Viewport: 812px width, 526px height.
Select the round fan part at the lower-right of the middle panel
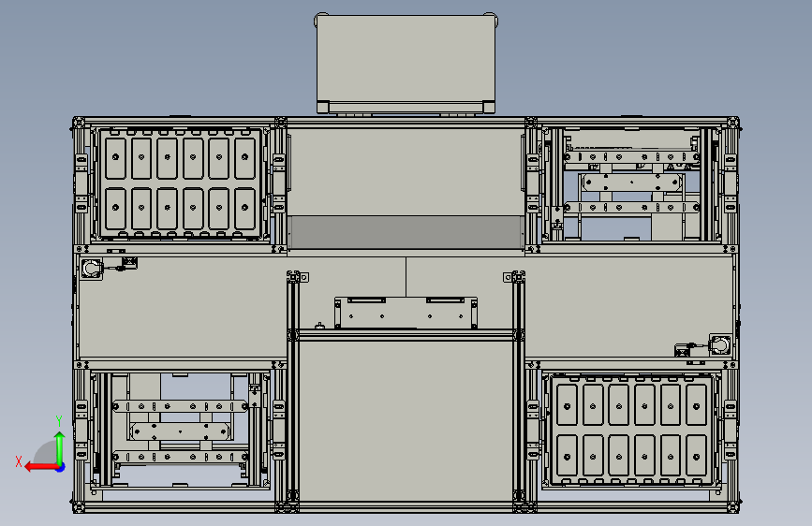pos(719,344)
